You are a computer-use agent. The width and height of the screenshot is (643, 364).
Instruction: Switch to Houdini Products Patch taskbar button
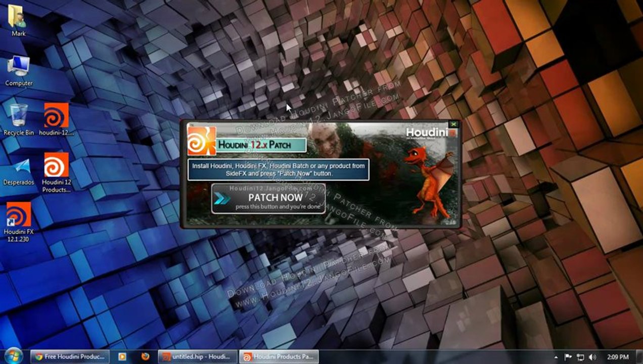pyautogui.click(x=279, y=356)
